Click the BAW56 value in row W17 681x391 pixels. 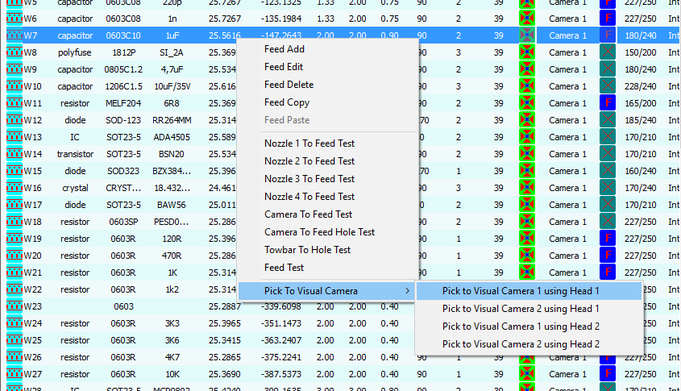point(172,205)
